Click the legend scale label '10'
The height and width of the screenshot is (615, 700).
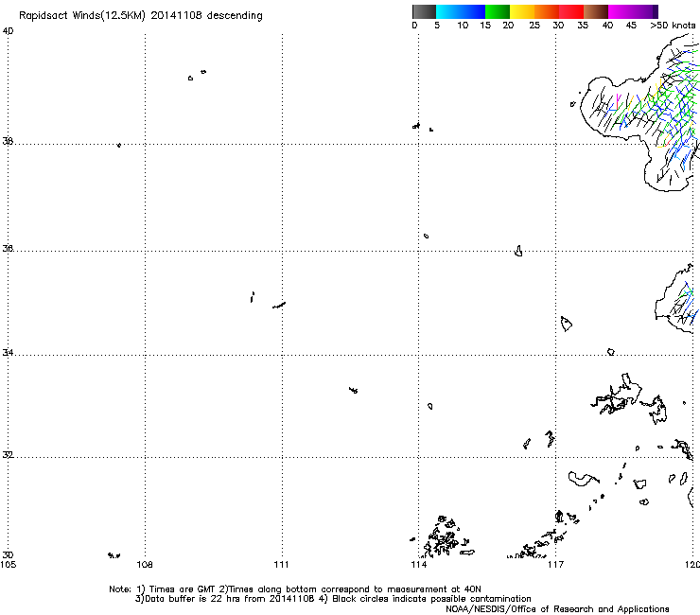[x=463, y=26]
